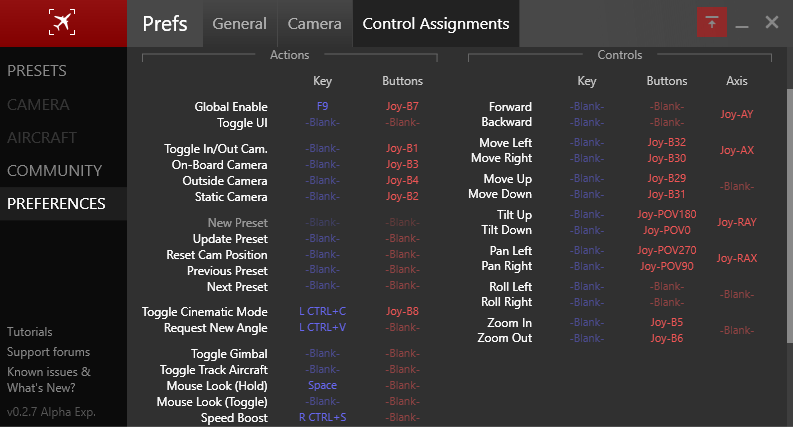Open Known issues & What's New link
The width and height of the screenshot is (793, 427).
click(49, 380)
